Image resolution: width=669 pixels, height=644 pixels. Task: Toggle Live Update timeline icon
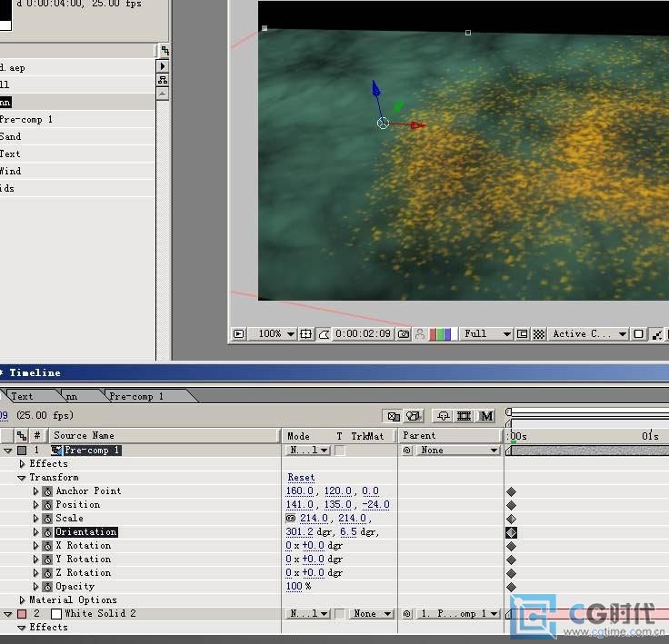pos(394,416)
